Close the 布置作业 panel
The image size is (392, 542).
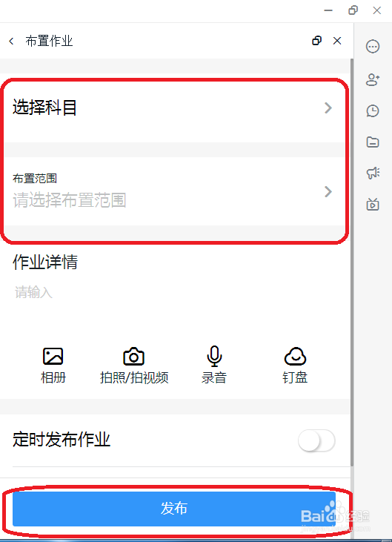tap(337, 41)
